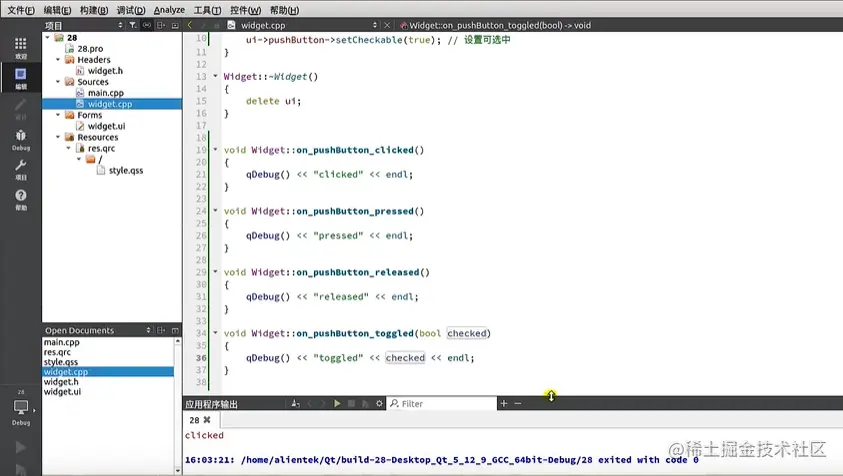Select style.qss in Open Documents
This screenshot has width=843, height=476.
click(x=60, y=362)
